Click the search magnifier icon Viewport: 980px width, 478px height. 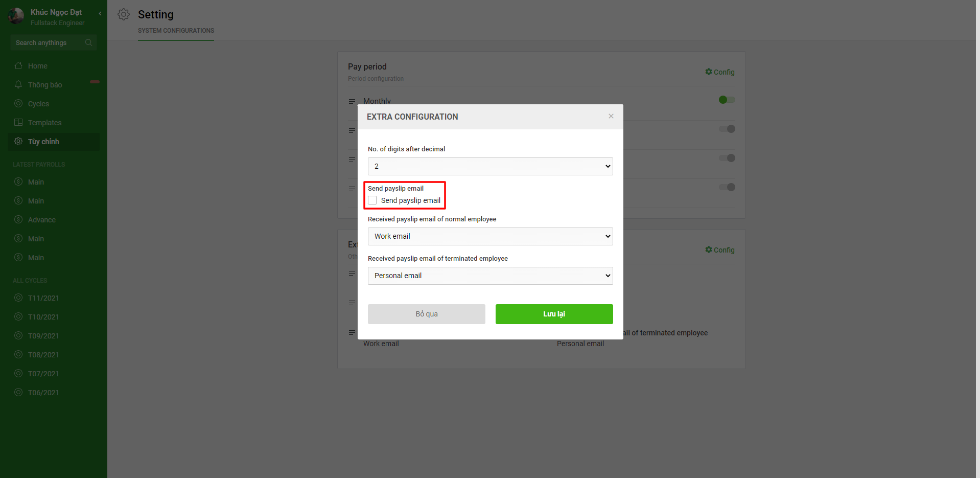tap(88, 42)
